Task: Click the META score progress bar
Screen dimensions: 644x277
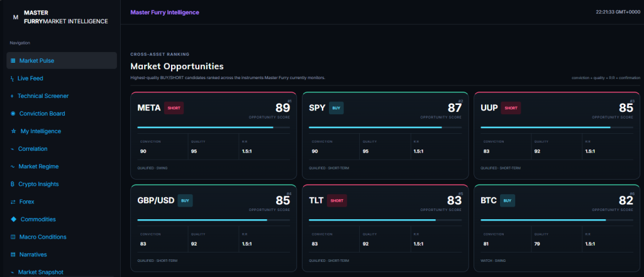Action: pos(214,128)
